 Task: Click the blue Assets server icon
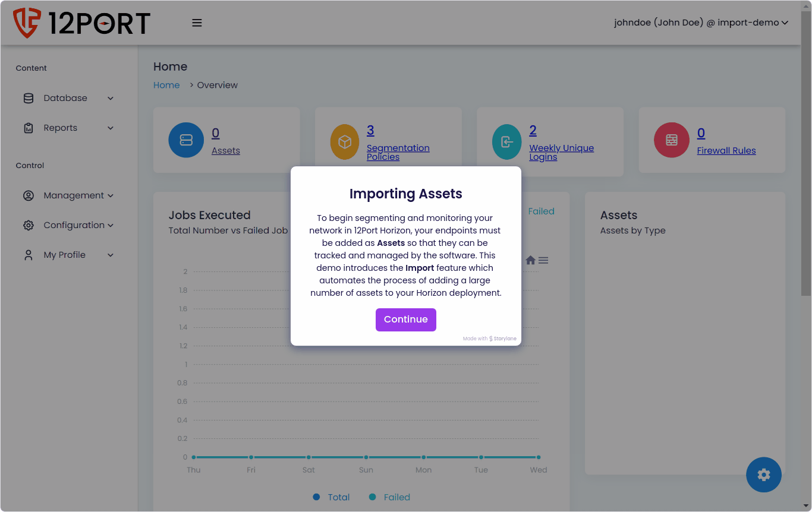(x=186, y=140)
